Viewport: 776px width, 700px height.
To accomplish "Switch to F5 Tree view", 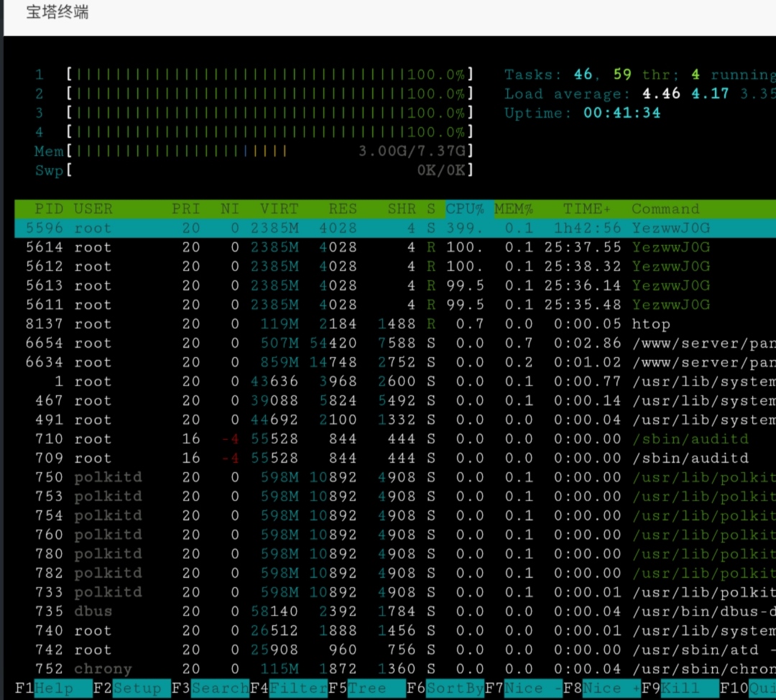I will pyautogui.click(x=366, y=688).
